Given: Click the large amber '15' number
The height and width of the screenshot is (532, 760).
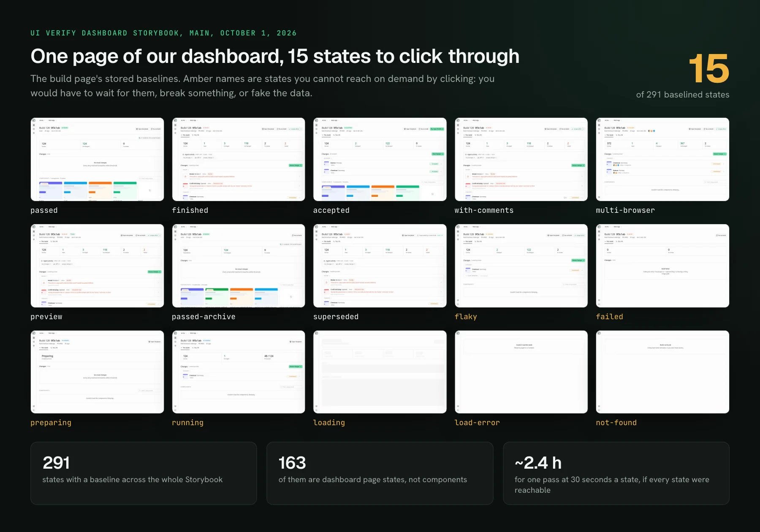Looking at the screenshot, I should click(x=709, y=68).
